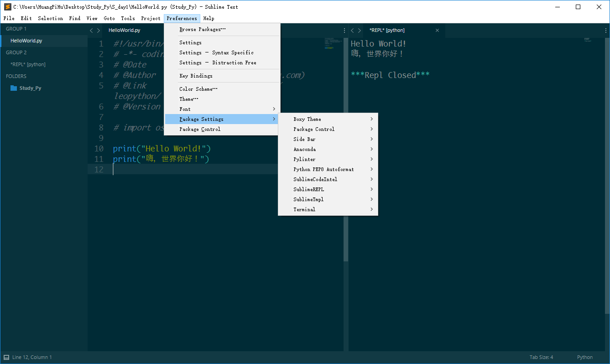
Task: Change Tab Size: 4 in status bar
Action: pyautogui.click(x=542, y=357)
